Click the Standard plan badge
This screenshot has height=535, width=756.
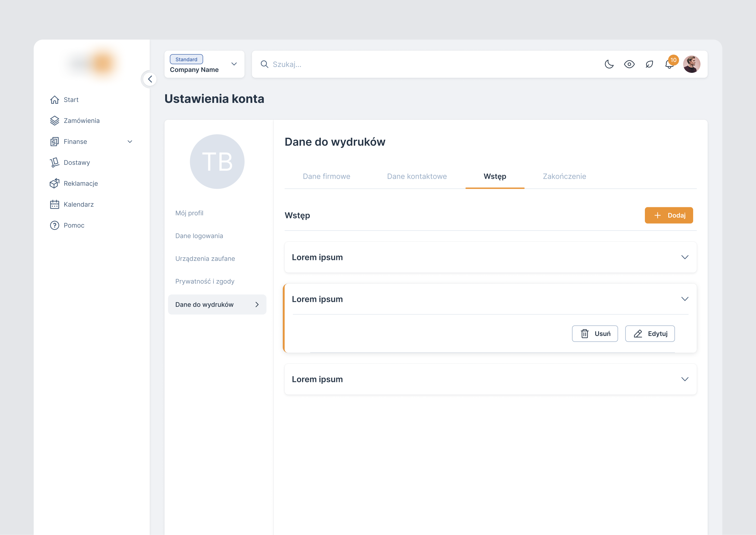pos(186,59)
